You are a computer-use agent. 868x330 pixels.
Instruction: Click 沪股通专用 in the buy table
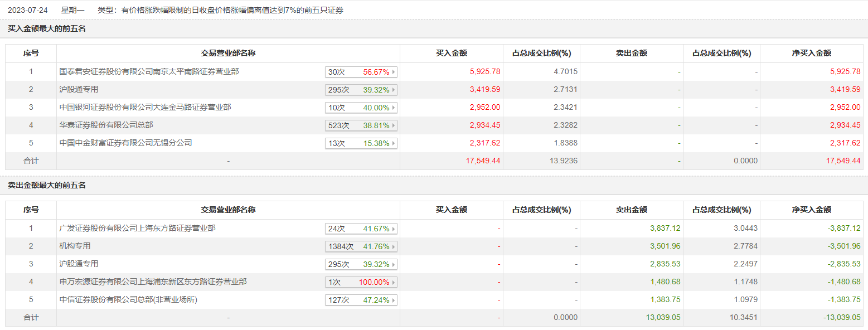(x=79, y=89)
